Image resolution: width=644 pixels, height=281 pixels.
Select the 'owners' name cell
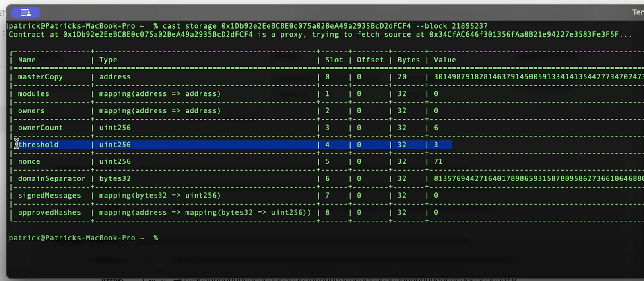[31, 111]
